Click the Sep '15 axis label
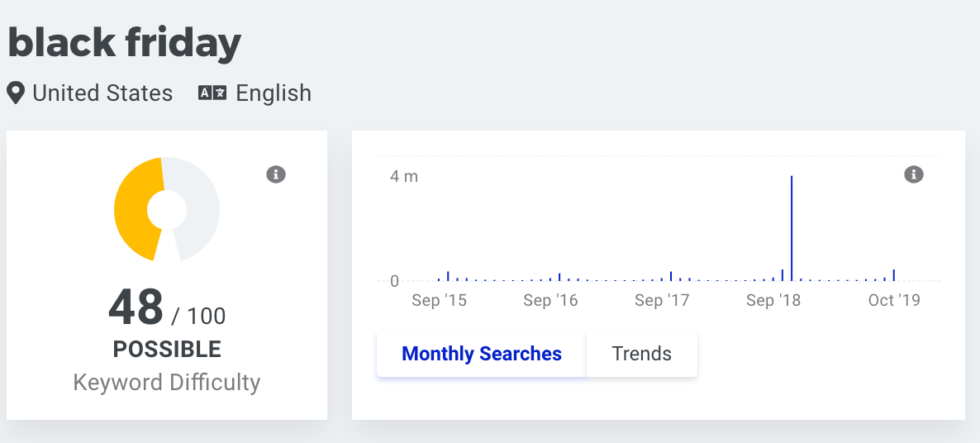 [x=439, y=301]
